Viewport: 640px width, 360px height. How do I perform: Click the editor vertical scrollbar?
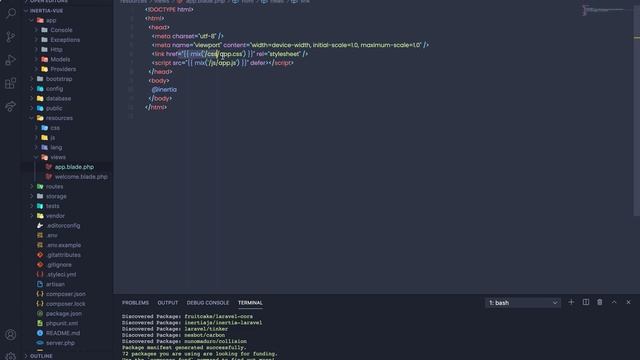click(x=636, y=110)
